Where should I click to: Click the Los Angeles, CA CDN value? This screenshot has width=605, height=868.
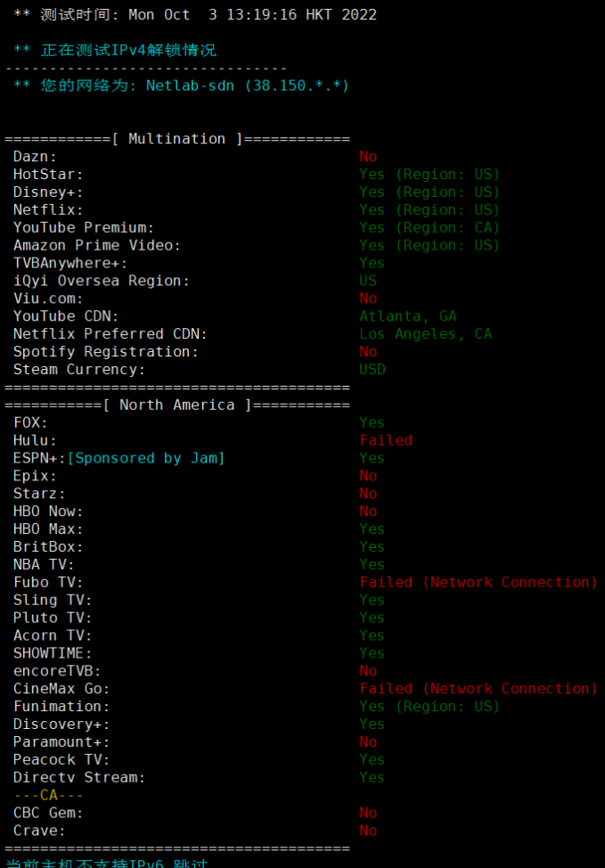(425, 334)
